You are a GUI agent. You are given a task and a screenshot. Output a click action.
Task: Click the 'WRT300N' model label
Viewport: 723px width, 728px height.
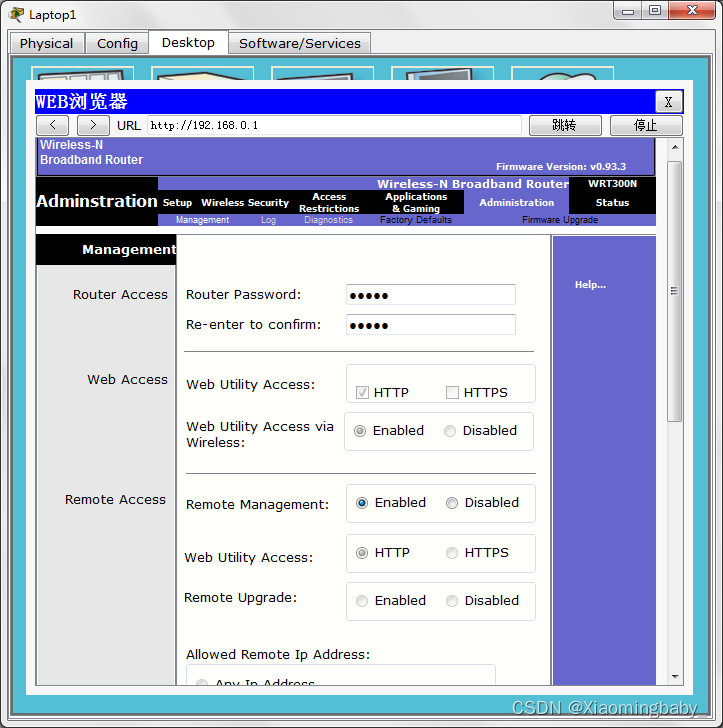point(612,183)
